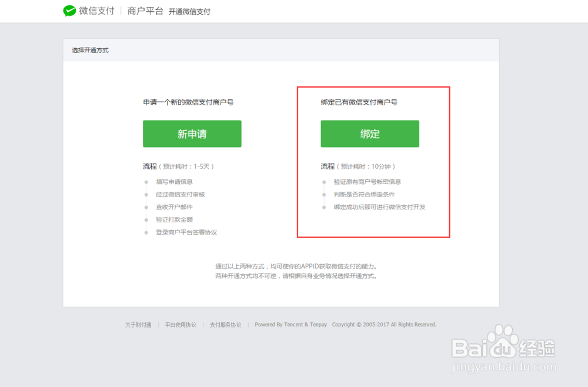Click the Baidu 经验 watermark logo

coord(503,348)
